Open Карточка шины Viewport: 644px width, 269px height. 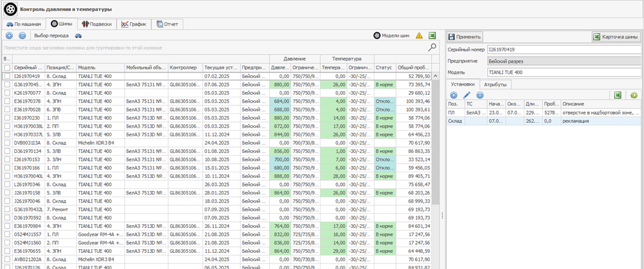(x=615, y=37)
